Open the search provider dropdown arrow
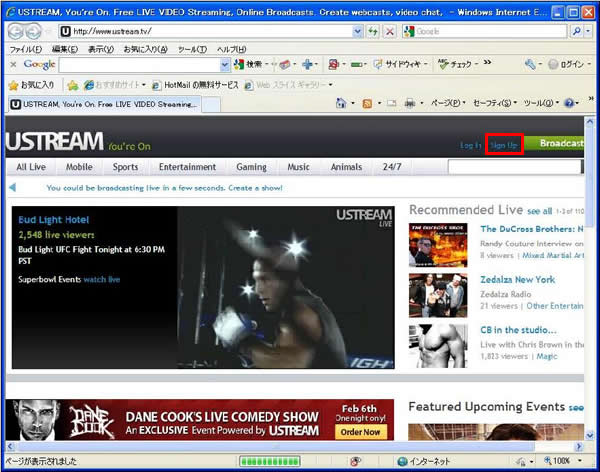This screenshot has width=600, height=472. click(589, 31)
